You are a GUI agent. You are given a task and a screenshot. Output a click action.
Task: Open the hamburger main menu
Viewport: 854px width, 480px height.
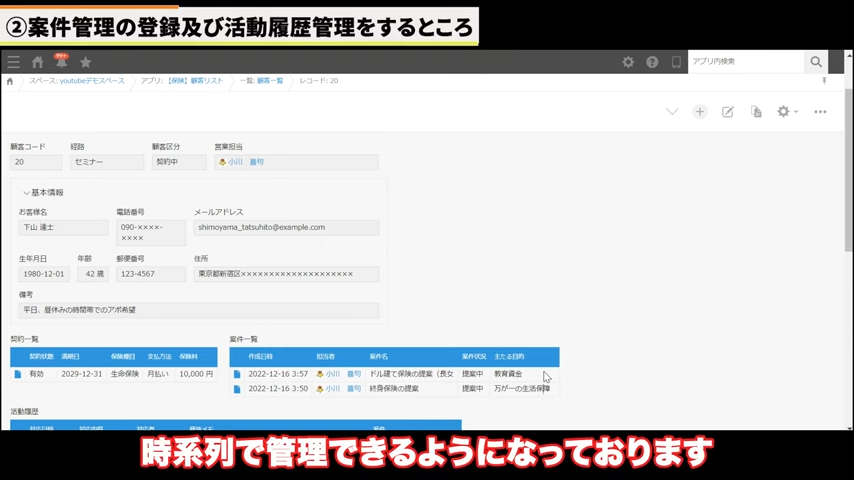(14, 62)
